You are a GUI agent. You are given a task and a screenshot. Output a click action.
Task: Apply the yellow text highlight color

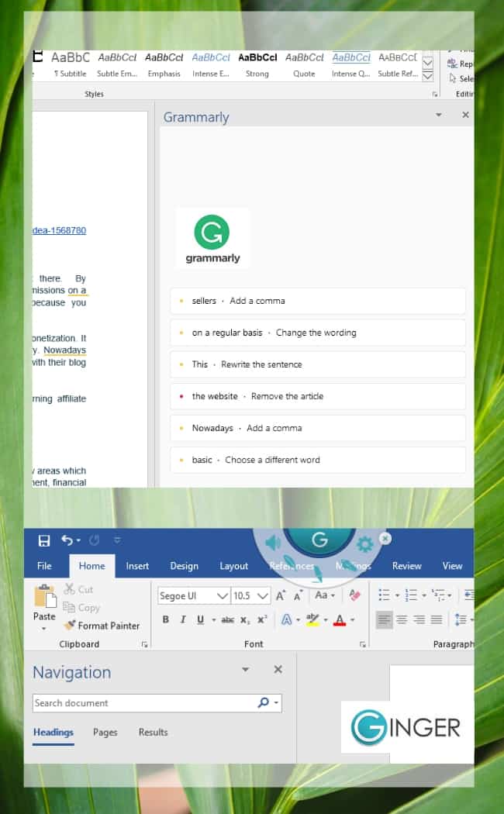coord(312,619)
